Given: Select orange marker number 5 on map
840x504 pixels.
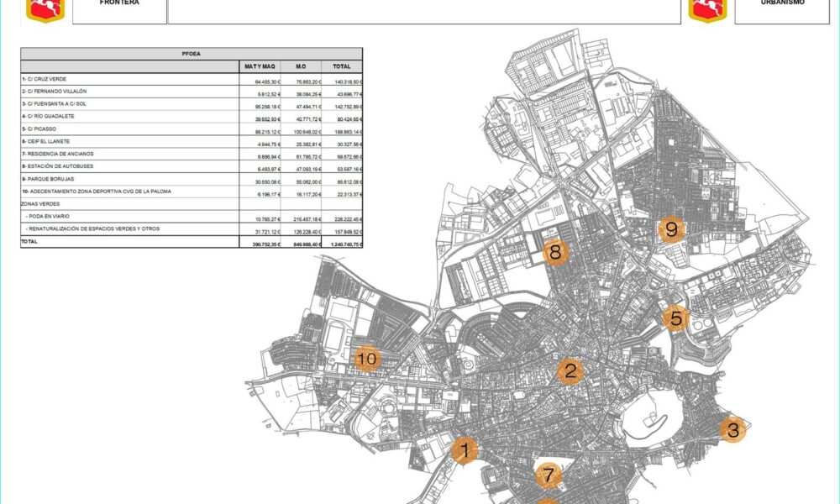Looking at the screenshot, I should tap(675, 318).
